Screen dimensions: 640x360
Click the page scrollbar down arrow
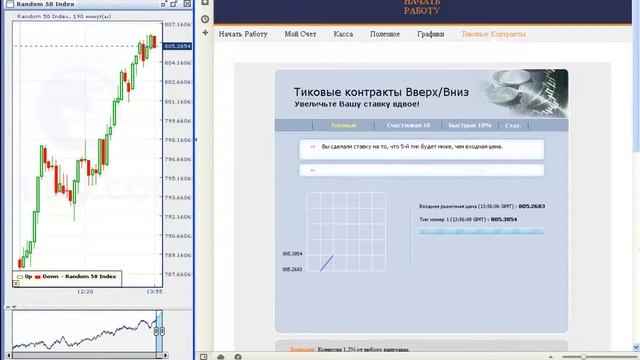pyautogui.click(x=636, y=347)
